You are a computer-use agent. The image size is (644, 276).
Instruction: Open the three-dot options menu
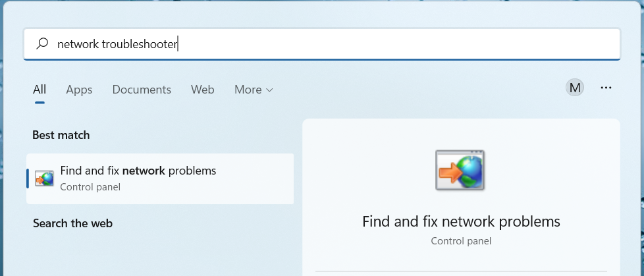(606, 88)
